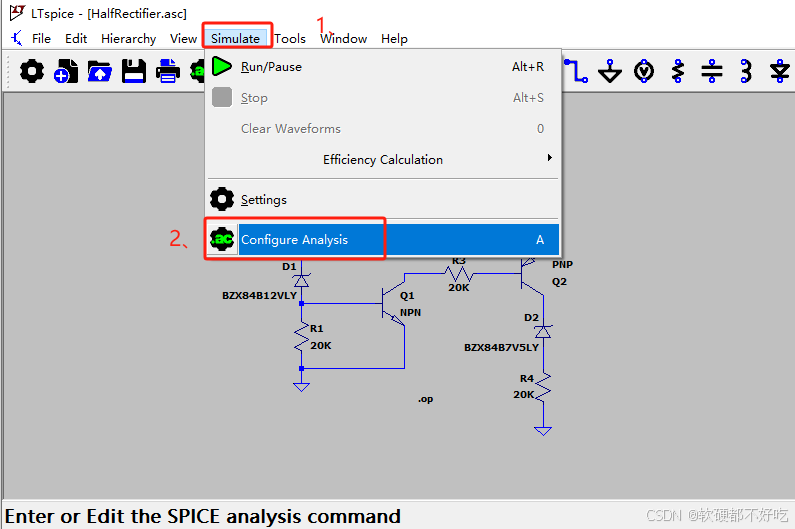Click the green Run/Pause play icon
Viewport: 795px width, 529px height.
pyautogui.click(x=222, y=66)
